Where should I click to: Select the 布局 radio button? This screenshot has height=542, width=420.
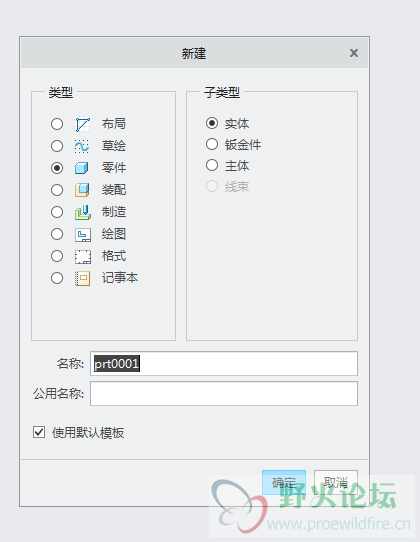coord(57,124)
